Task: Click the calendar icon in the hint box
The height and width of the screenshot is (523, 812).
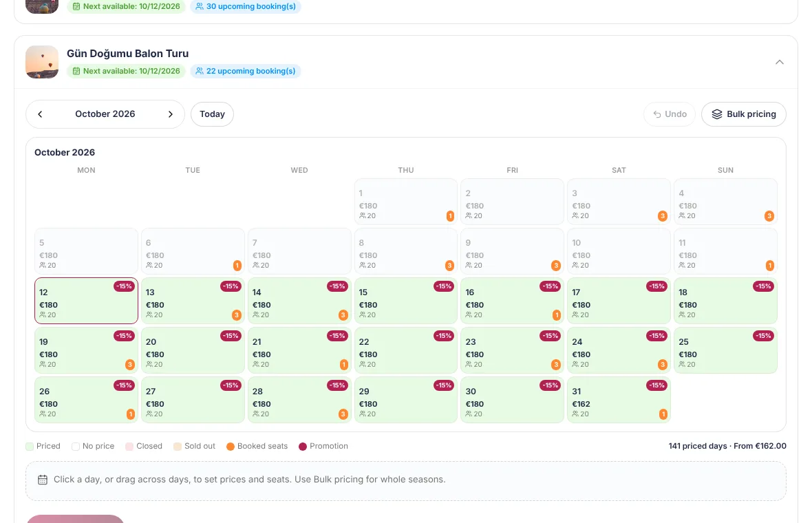Action: point(43,480)
